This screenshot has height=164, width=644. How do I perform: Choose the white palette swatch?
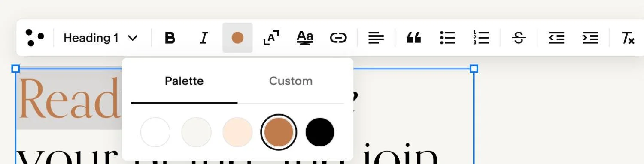tap(155, 132)
